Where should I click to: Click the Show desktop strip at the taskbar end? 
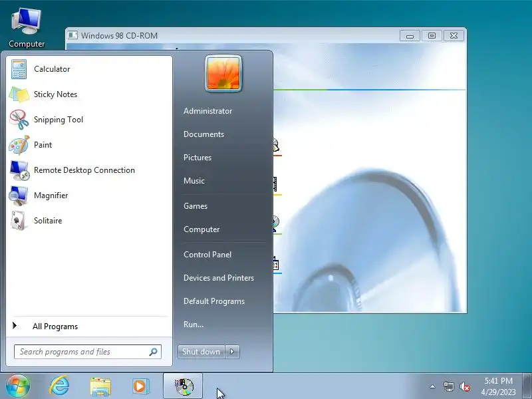click(527, 386)
